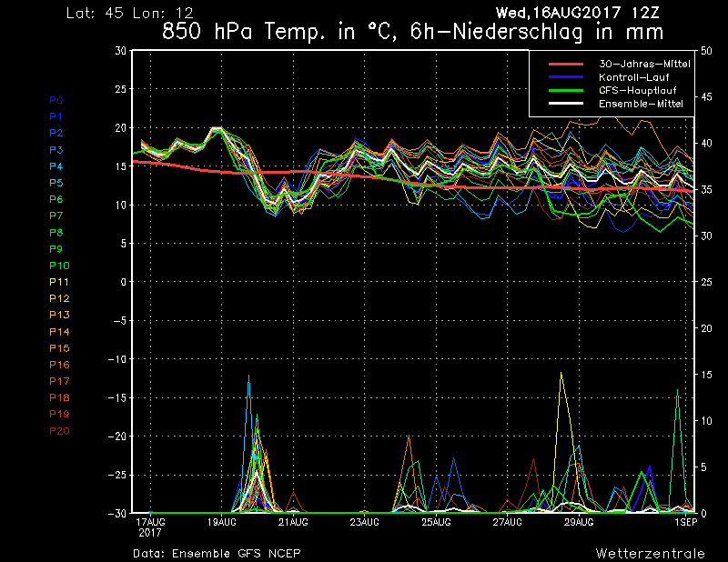728x562 pixels.
Task: Select ensemble member label P10
Action: [x=57, y=266]
